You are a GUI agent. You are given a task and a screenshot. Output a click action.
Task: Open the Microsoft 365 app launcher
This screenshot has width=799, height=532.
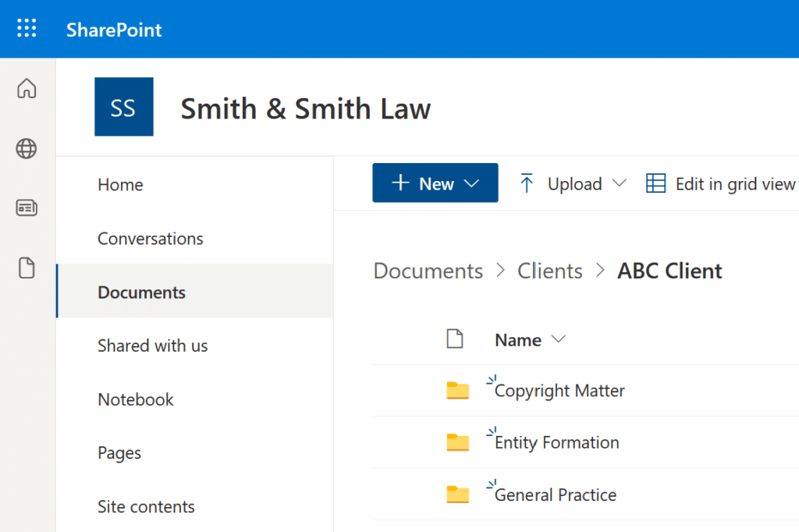[27, 28]
